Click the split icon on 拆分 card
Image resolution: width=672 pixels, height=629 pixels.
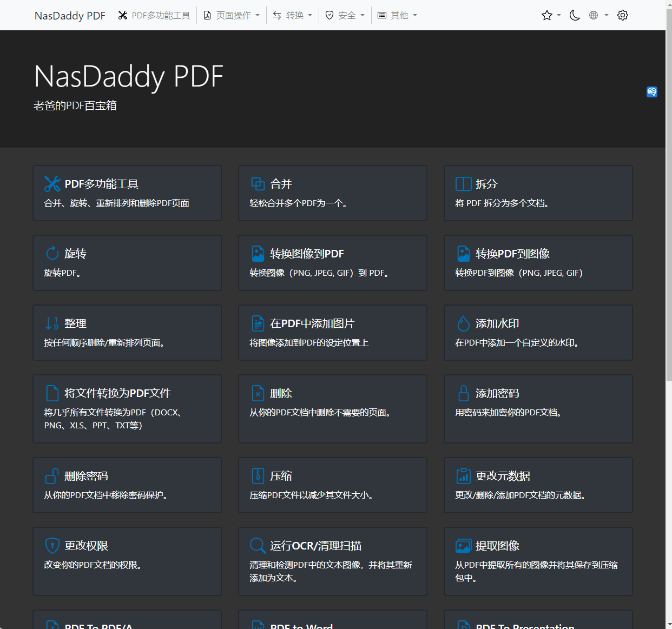(463, 184)
